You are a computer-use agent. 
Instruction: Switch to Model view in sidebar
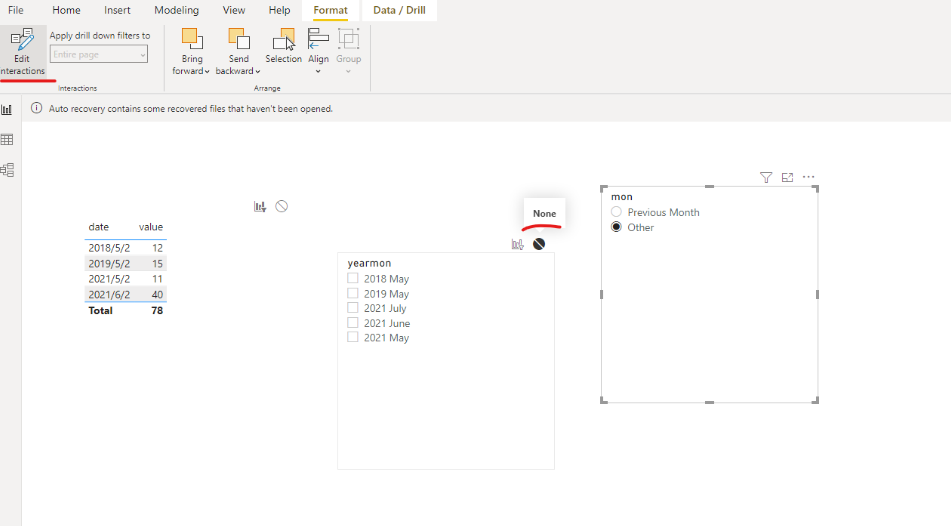click(x=7, y=170)
